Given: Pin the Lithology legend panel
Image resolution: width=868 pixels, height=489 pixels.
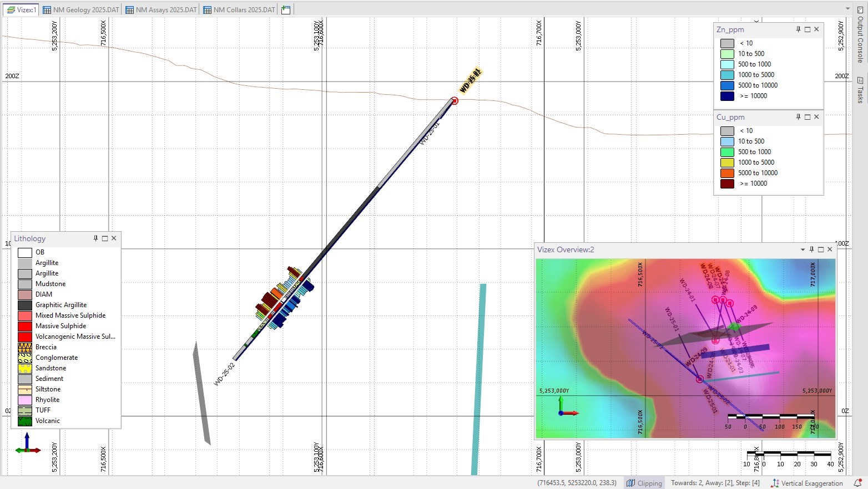Looking at the screenshot, I should pos(95,238).
